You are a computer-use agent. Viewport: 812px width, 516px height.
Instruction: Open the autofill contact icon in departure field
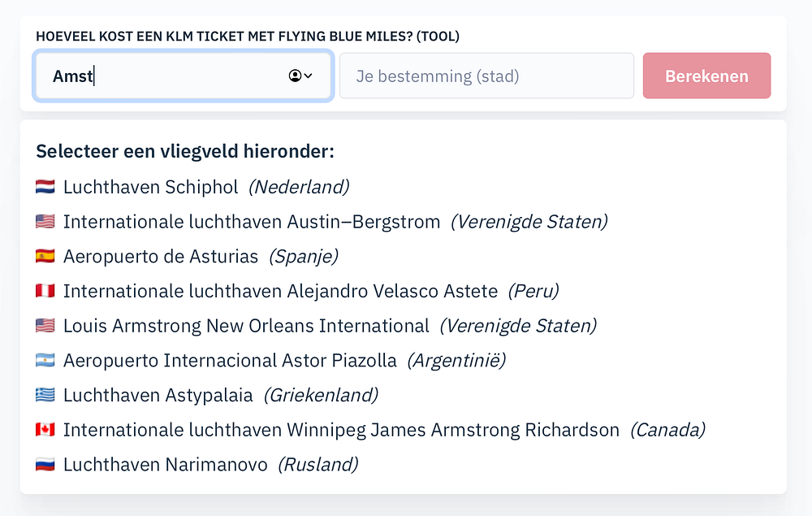tap(300, 76)
